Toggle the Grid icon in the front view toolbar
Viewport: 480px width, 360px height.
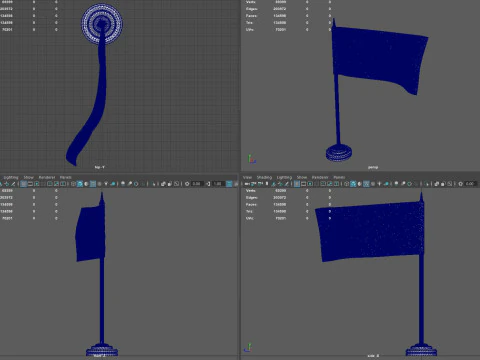[x=23, y=184]
